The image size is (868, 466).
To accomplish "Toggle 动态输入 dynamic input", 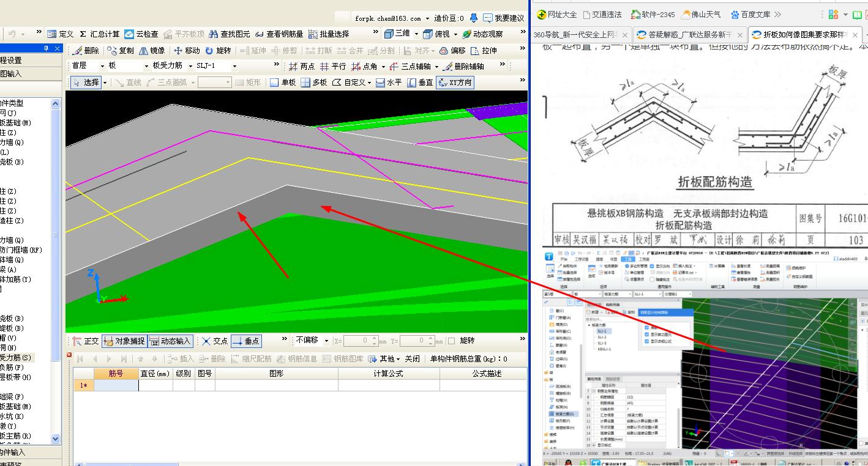I will (x=171, y=341).
